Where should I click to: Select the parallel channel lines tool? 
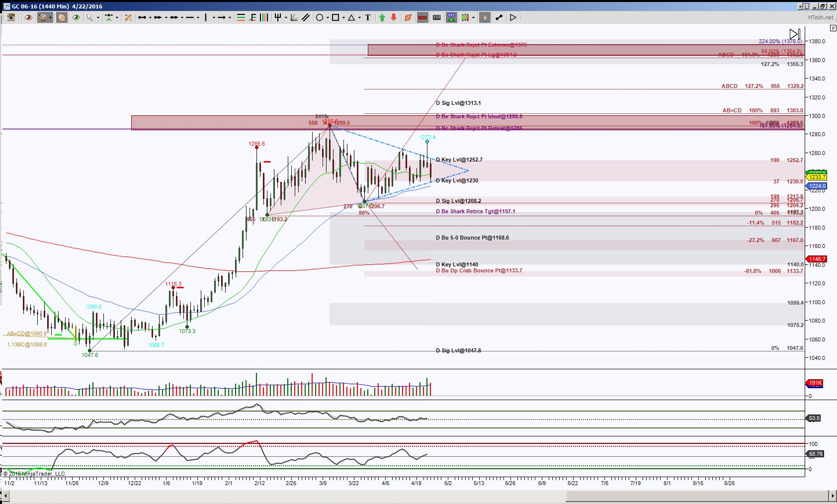(306, 17)
